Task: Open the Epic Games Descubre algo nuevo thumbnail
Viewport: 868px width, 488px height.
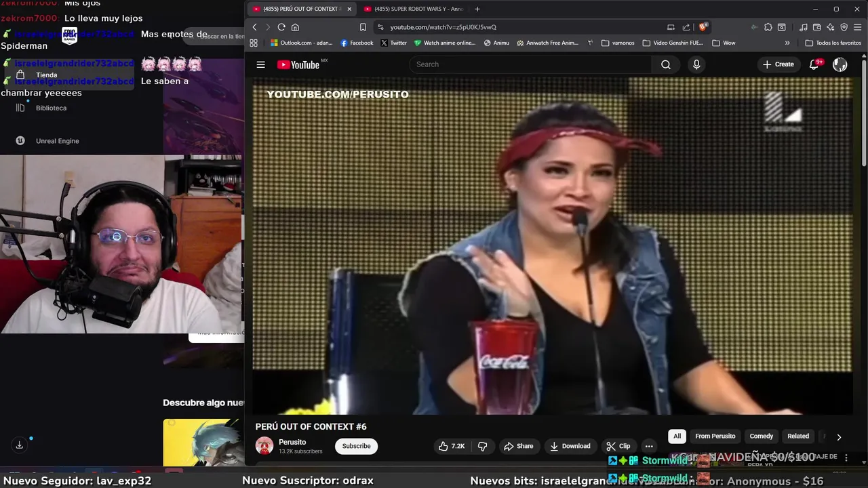Action: click(x=203, y=443)
